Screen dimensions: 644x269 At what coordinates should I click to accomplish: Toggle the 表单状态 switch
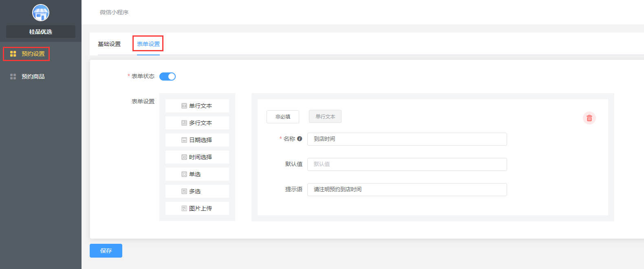click(x=168, y=77)
